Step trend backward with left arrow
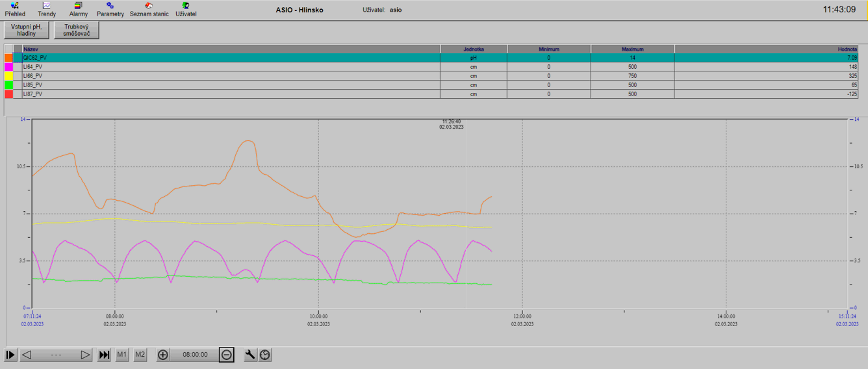This screenshot has height=369, width=868. [27, 355]
